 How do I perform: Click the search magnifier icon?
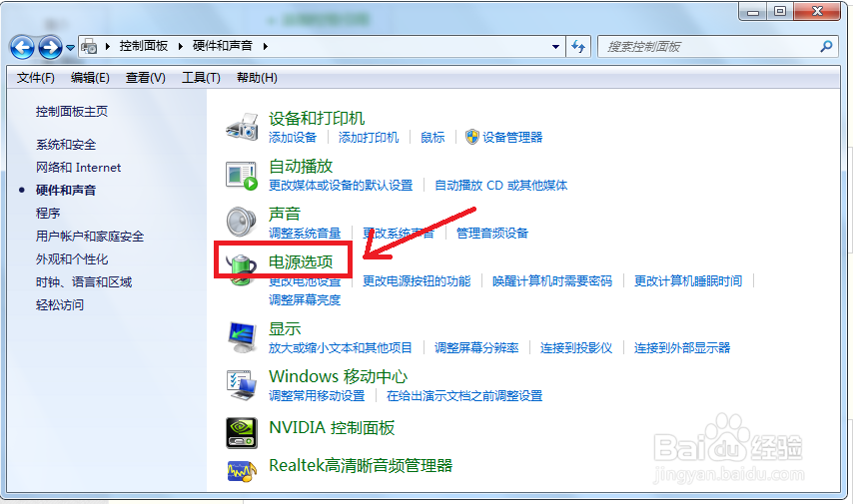point(826,47)
